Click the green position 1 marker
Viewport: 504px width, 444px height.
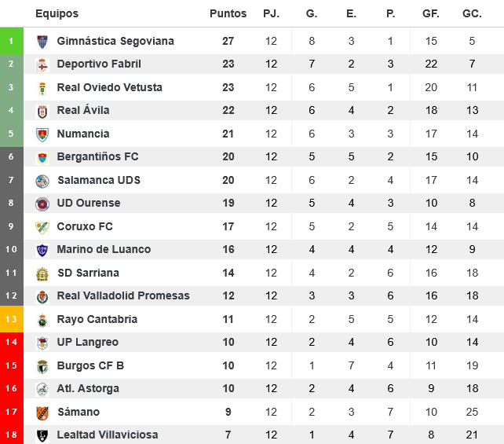(x=11, y=41)
